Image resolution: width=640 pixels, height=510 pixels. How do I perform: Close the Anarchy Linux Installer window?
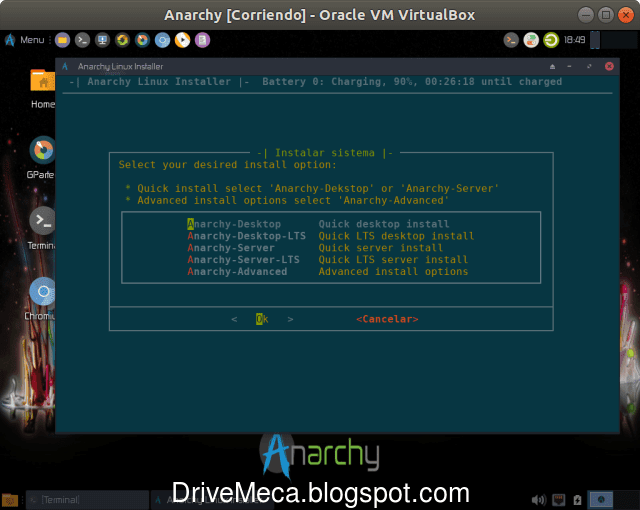pos(609,67)
